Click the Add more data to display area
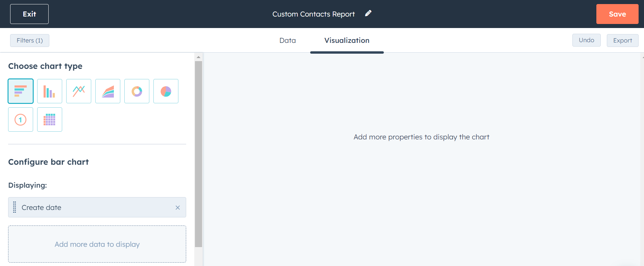The width and height of the screenshot is (644, 266). point(97,244)
